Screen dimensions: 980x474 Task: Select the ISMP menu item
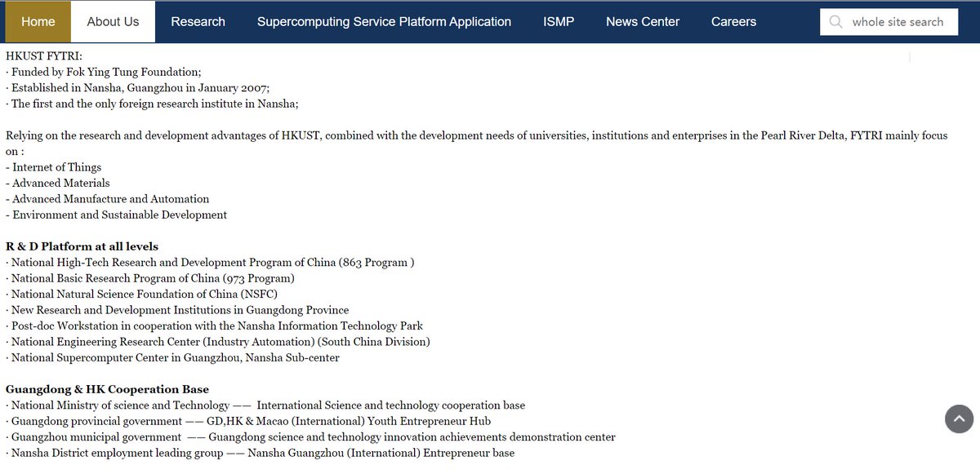click(x=559, y=22)
